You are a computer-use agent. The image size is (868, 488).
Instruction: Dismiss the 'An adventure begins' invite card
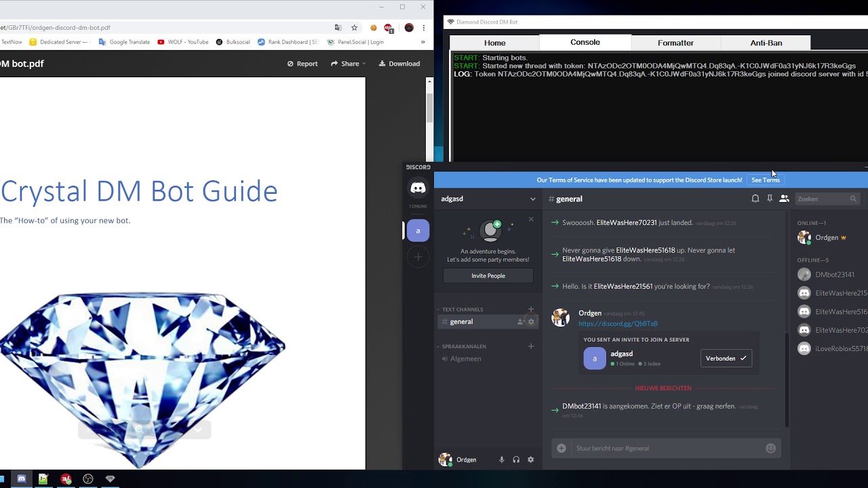pos(531,219)
